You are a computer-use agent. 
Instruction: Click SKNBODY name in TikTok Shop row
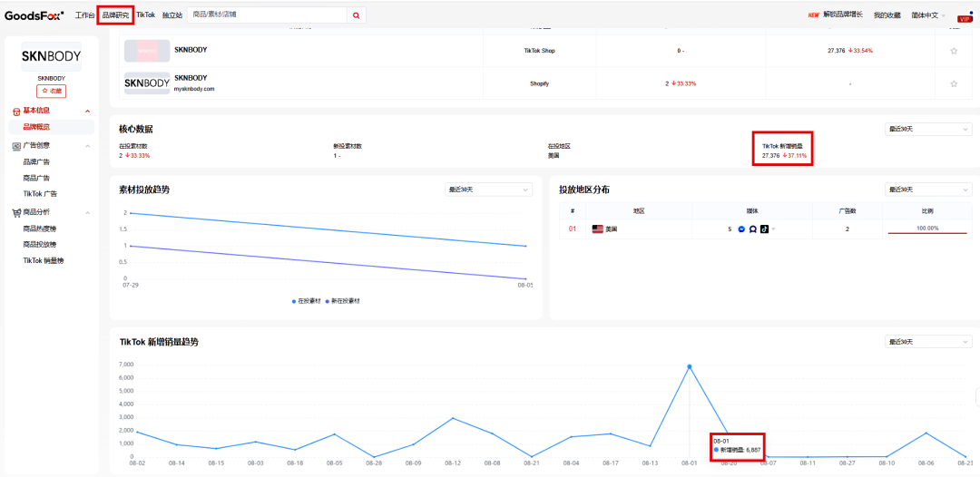pos(191,49)
